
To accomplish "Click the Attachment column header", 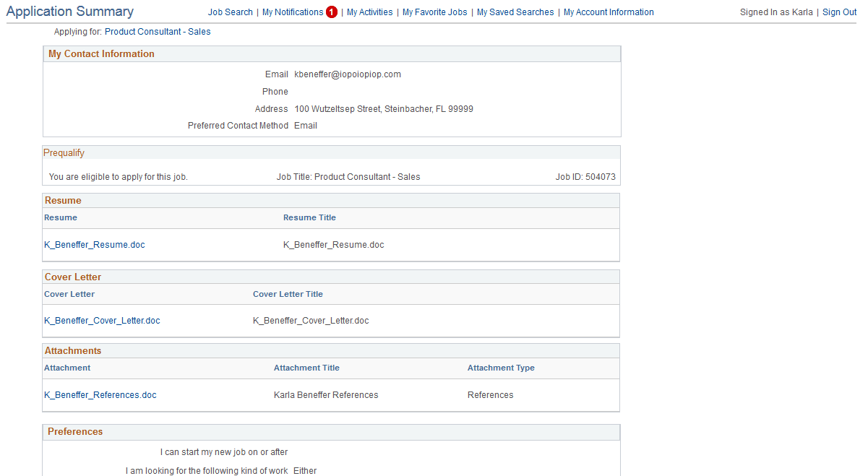I will [x=66, y=368].
